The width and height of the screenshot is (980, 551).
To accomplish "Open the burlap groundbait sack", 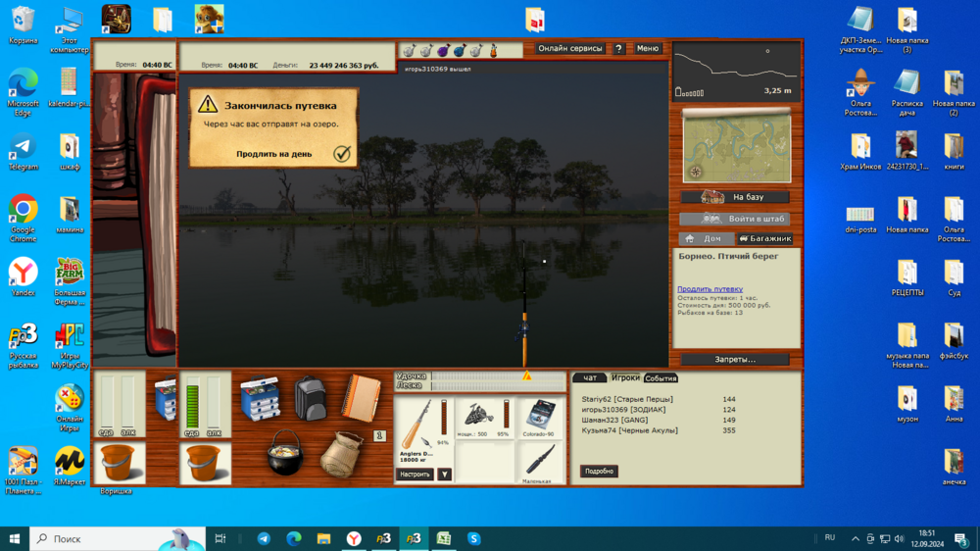I will [342, 454].
